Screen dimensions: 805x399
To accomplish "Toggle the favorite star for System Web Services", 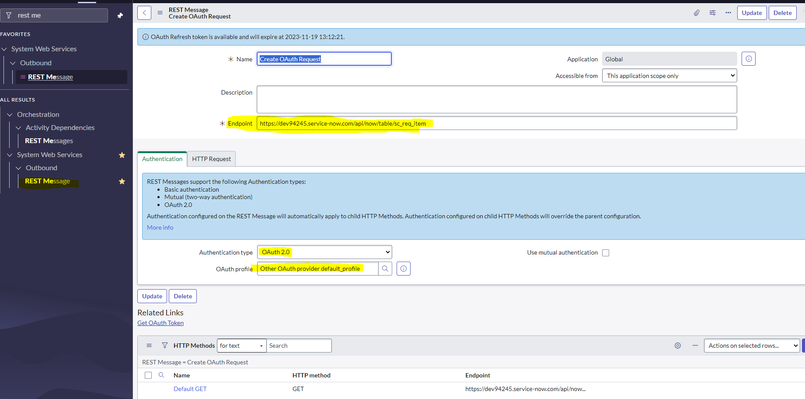I will (x=122, y=155).
